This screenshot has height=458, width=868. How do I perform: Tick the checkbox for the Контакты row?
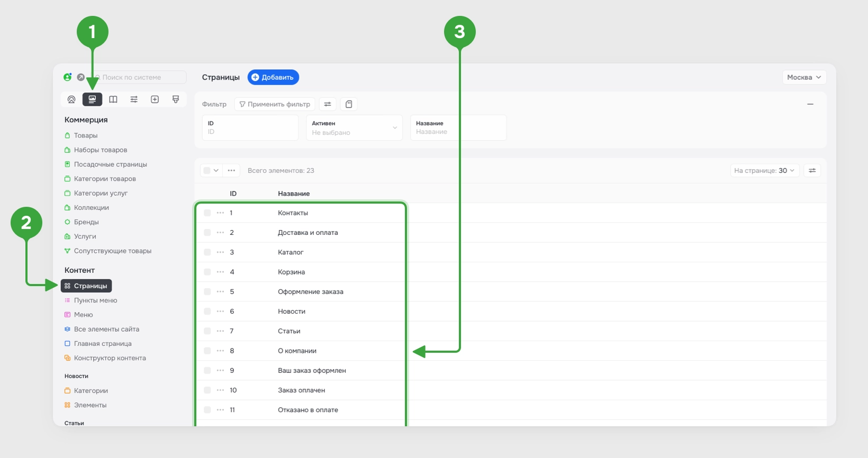(207, 213)
